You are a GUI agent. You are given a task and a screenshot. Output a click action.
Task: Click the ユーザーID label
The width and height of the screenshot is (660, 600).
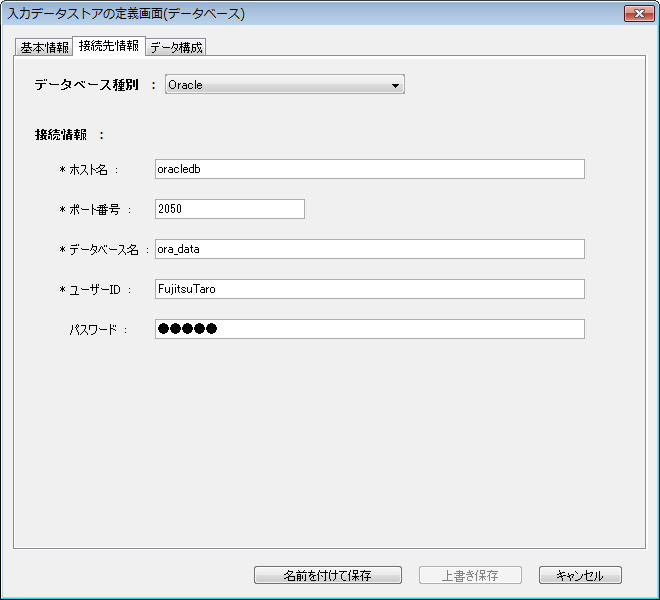pyautogui.click(x=95, y=290)
